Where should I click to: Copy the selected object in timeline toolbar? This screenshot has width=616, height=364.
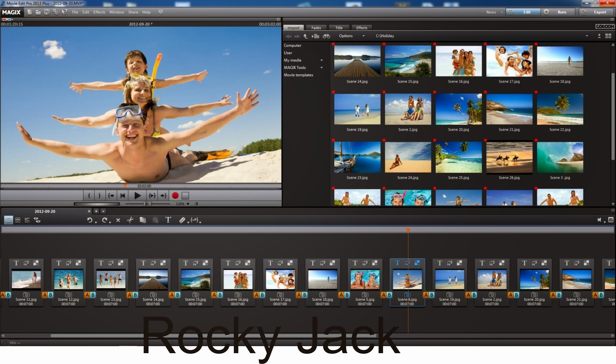tap(143, 220)
